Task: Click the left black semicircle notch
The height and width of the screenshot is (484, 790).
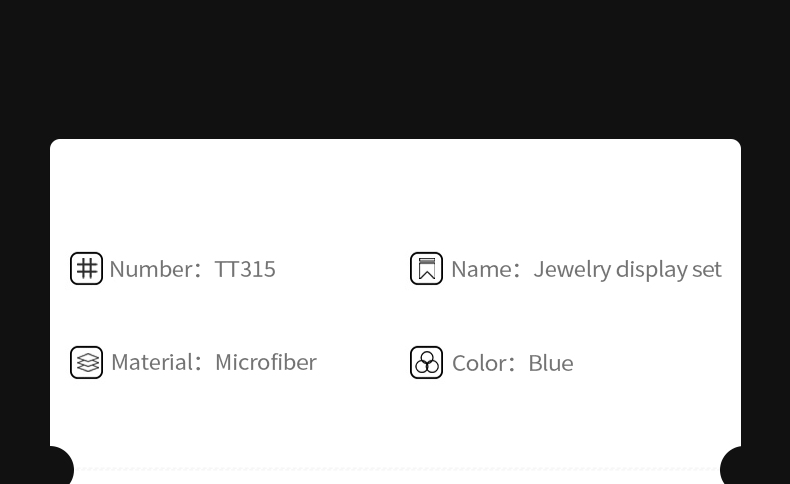Action: [58, 468]
